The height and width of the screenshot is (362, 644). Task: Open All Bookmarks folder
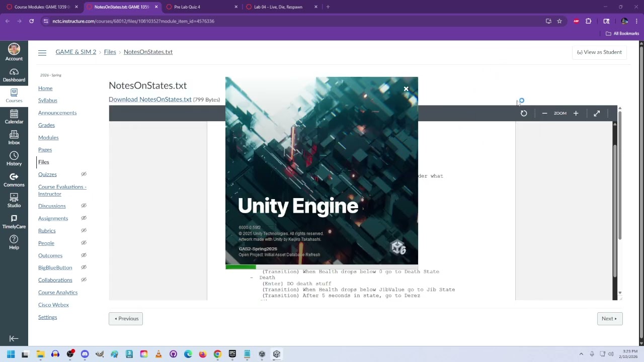tap(622, 34)
